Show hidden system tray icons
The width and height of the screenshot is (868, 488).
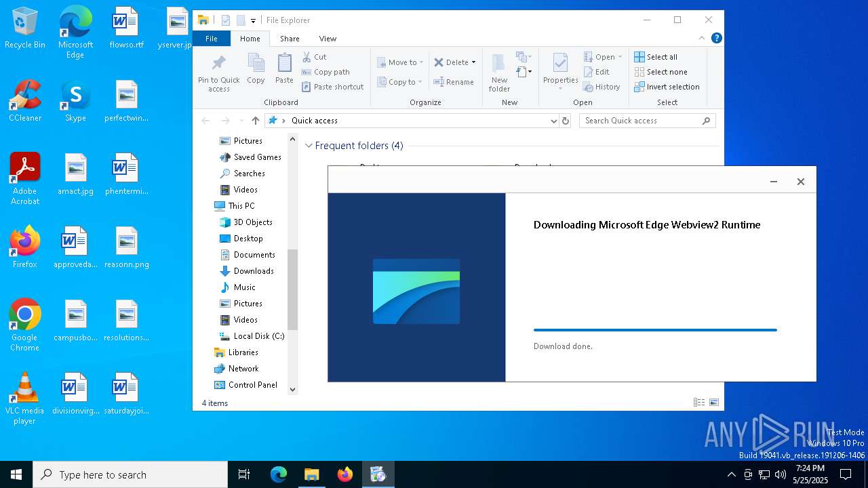click(731, 474)
